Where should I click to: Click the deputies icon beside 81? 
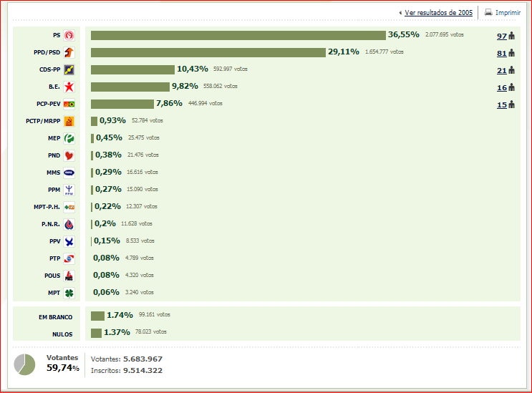coord(512,53)
